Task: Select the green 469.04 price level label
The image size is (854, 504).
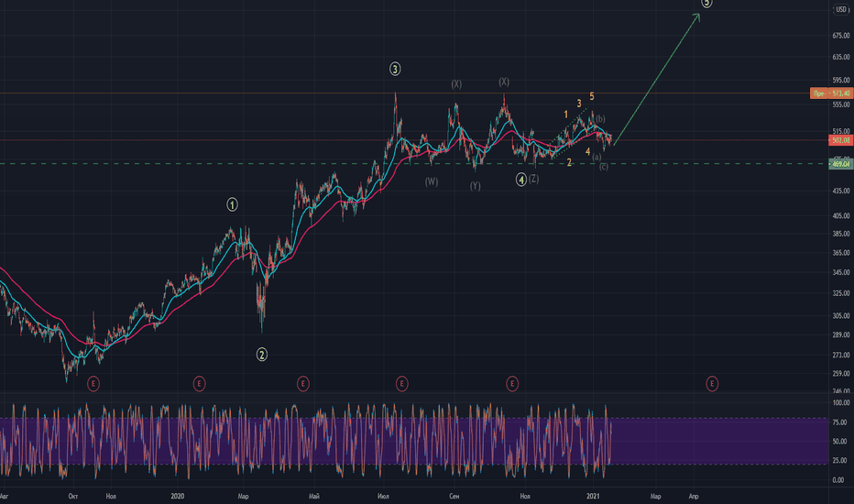Action: pos(840,163)
